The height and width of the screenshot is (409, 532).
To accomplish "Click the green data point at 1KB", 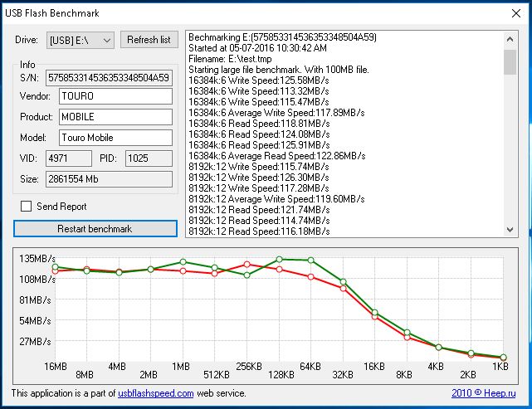I will click(x=503, y=357).
